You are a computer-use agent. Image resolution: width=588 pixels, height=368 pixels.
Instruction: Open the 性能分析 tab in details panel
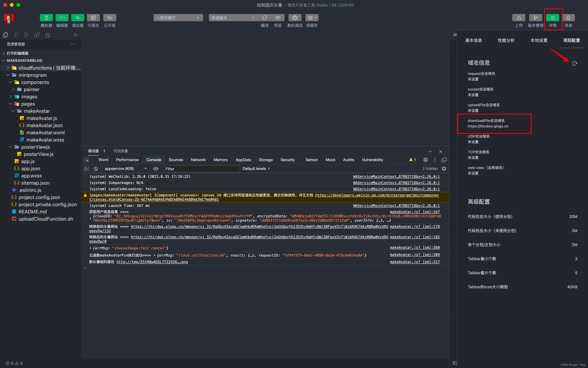[506, 40]
